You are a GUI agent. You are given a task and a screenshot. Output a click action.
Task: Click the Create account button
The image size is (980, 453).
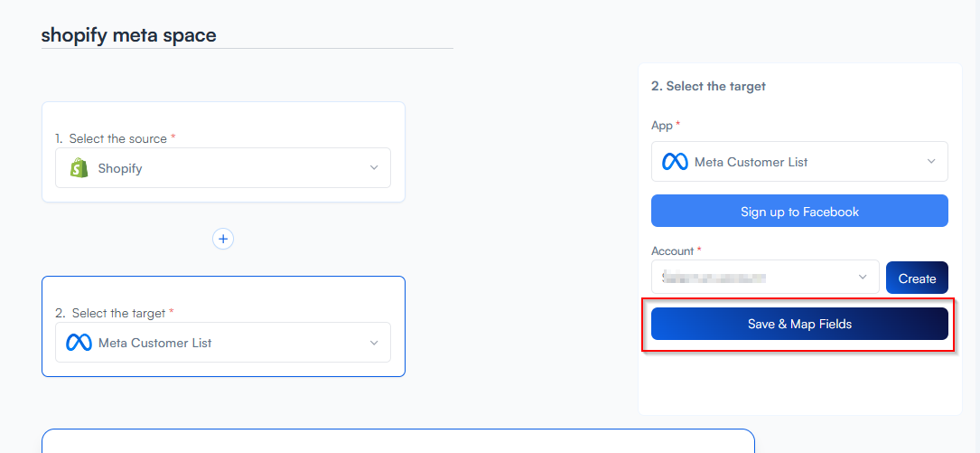(917, 278)
